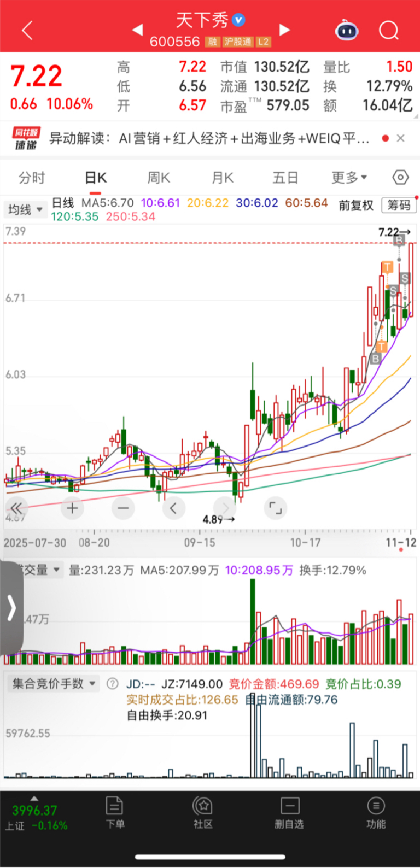Screen dimensions: 420x868
Task: Tap the MA5:6.70 indicator label
Action: [107, 203]
